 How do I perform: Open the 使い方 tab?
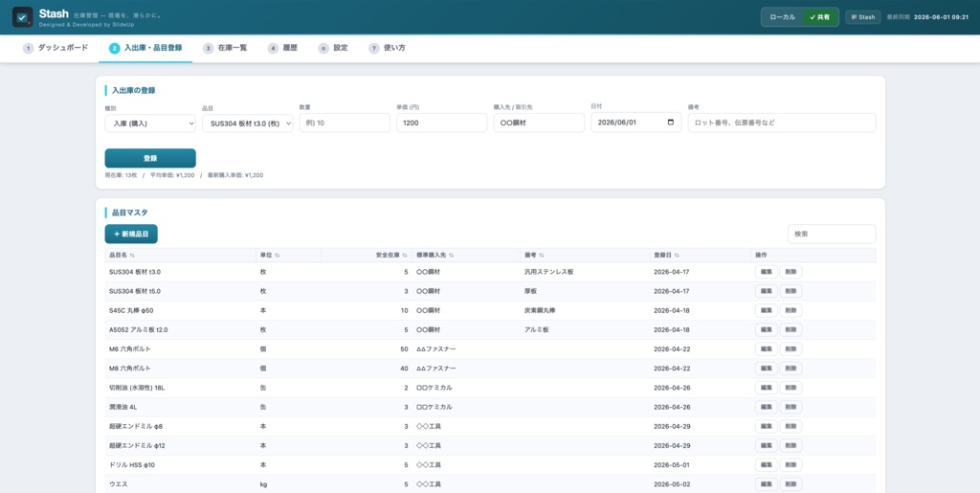tap(387, 48)
